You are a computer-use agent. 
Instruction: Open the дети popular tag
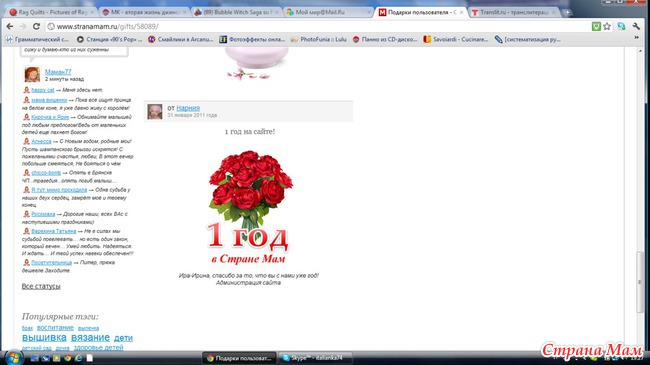123,338
